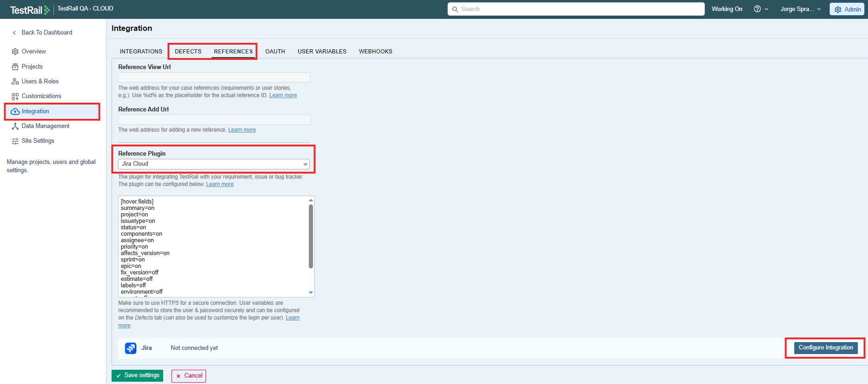The width and height of the screenshot is (868, 384).
Task: Click Back To Dashboard link
Action: tap(47, 33)
